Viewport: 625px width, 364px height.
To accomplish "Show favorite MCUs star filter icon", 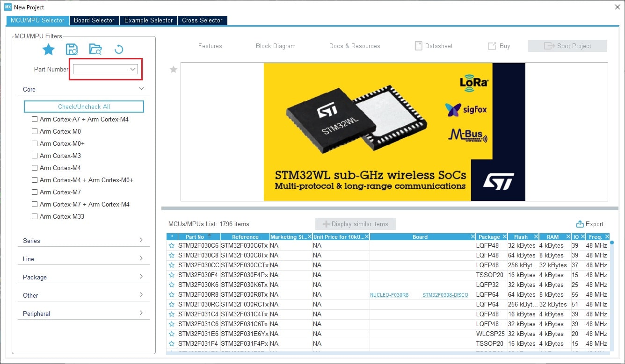I will coord(49,49).
